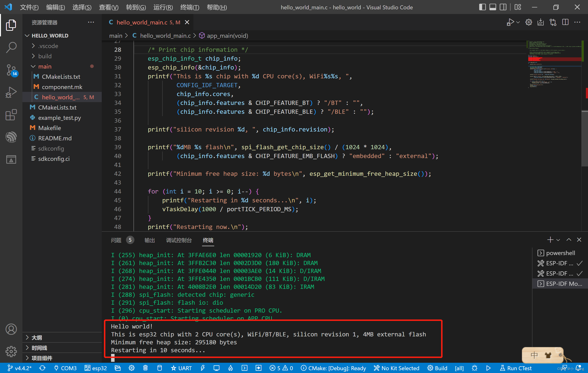The width and height of the screenshot is (588, 373).
Task: Toggle primary sidebar visibility layout button
Action: 482,7
